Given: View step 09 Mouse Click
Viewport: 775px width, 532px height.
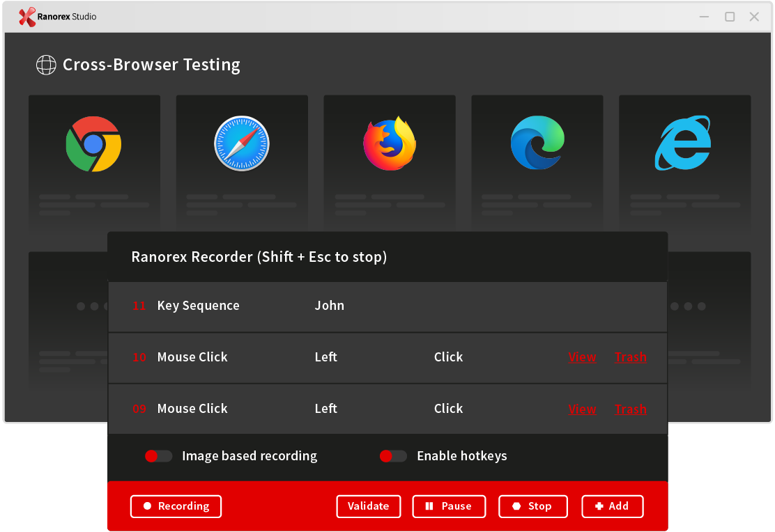Looking at the screenshot, I should point(582,409).
